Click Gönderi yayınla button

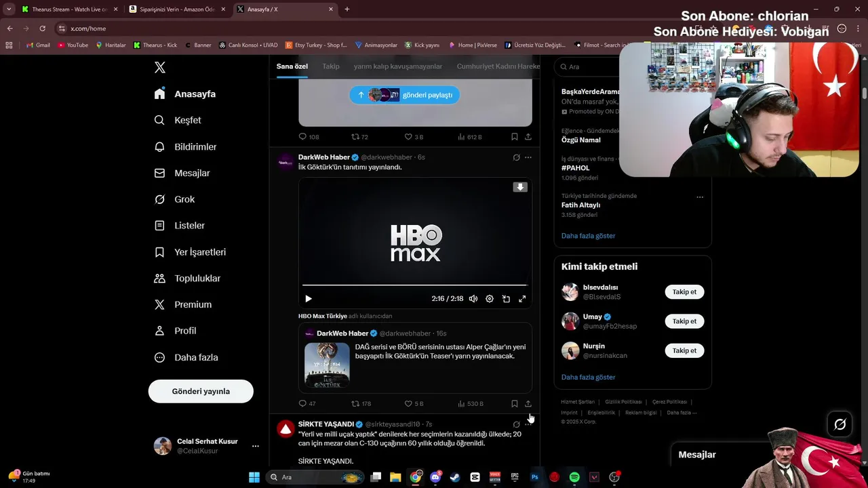201,391
